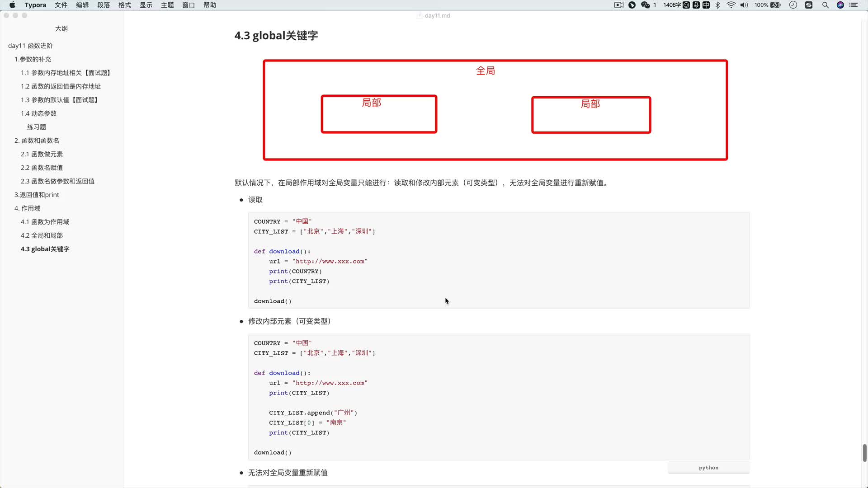Click the scope diagram image with 全局 box
This screenshot has width=868, height=488.
pos(495,110)
